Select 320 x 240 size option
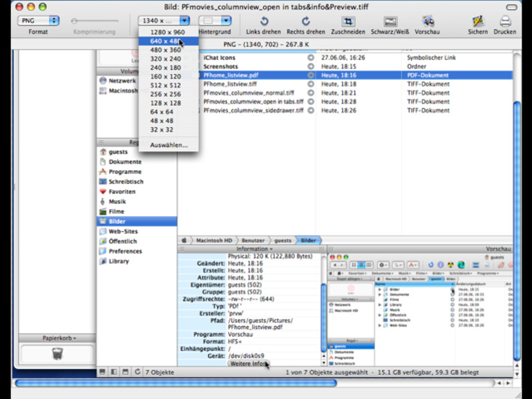Screen dimensions: 532x399 click(x=166, y=59)
